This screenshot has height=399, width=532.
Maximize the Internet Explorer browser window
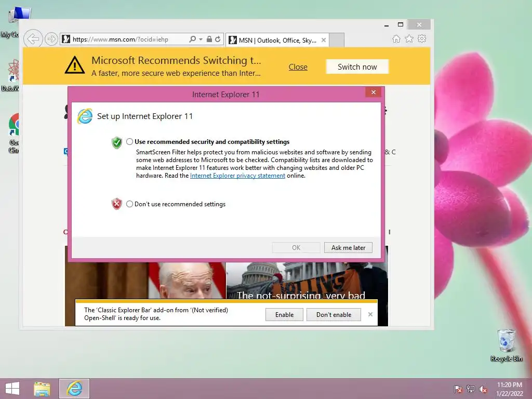pyautogui.click(x=401, y=25)
